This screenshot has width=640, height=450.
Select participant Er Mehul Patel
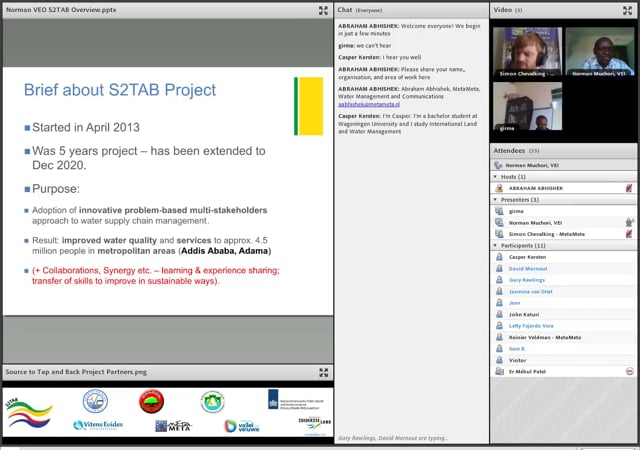coord(563,371)
